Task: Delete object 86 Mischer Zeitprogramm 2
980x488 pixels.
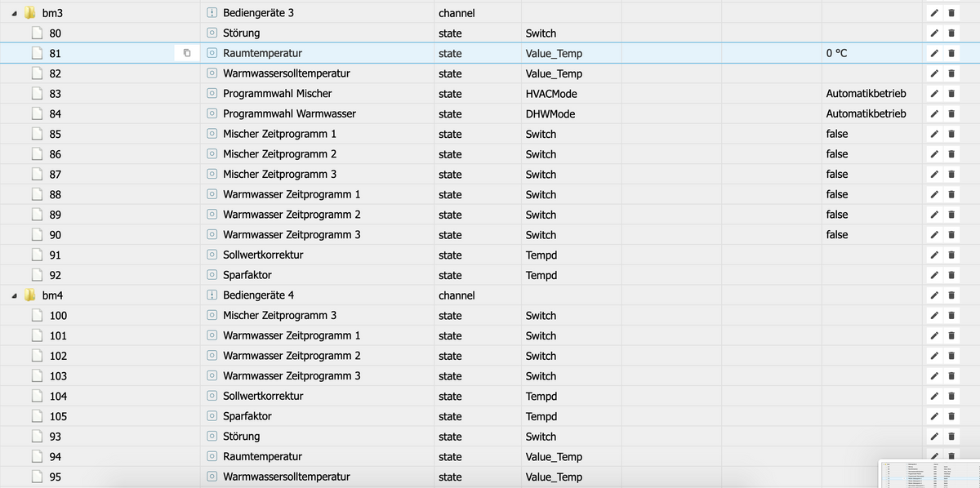Action: pos(951,154)
